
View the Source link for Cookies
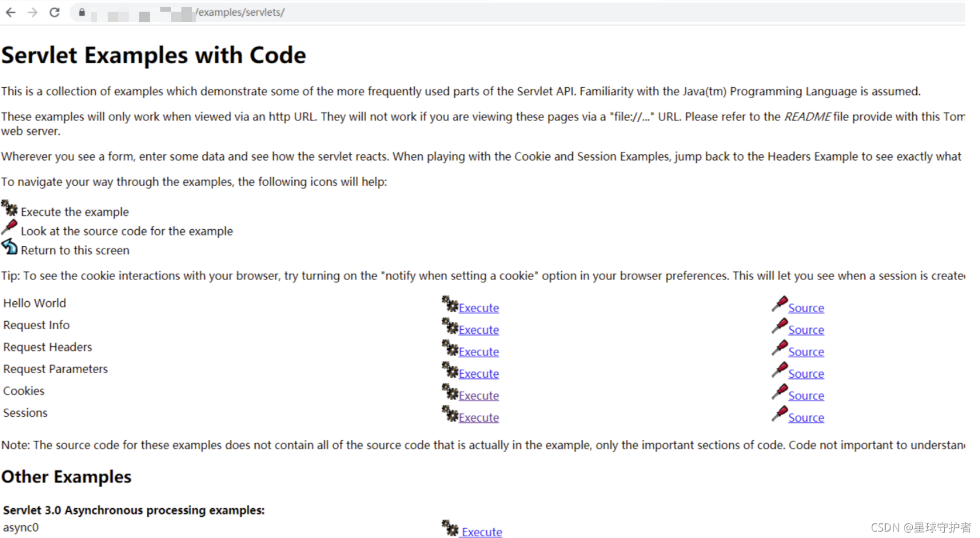806,396
